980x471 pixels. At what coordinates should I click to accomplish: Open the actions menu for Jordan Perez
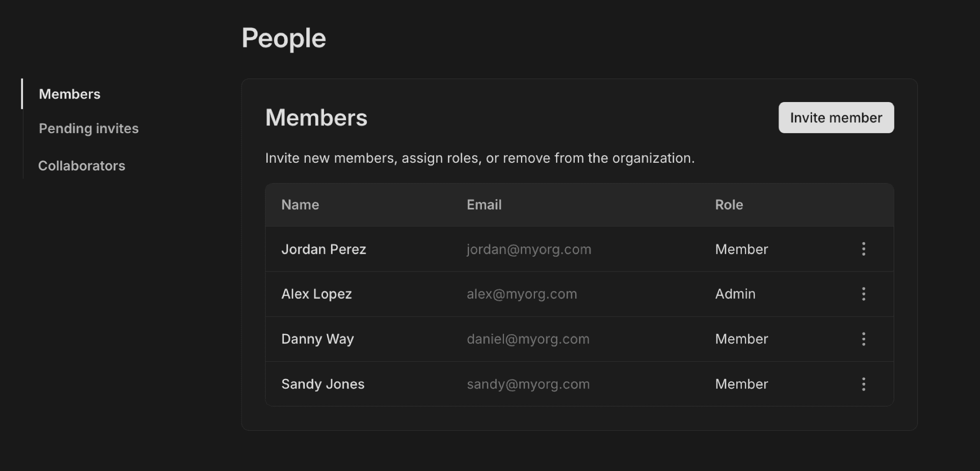863,249
